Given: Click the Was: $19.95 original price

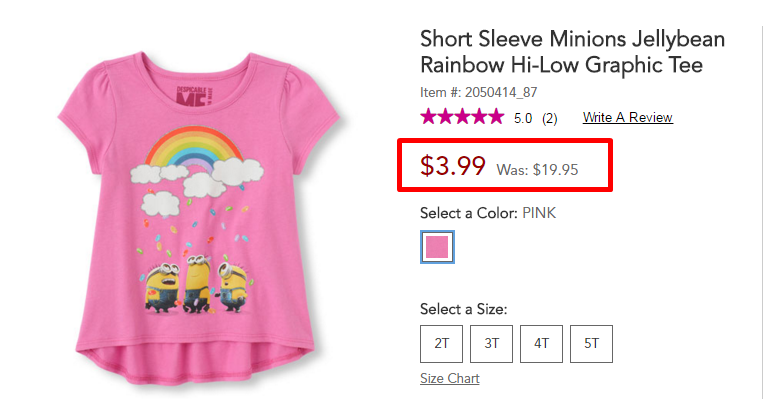Looking at the screenshot, I should pos(537,170).
